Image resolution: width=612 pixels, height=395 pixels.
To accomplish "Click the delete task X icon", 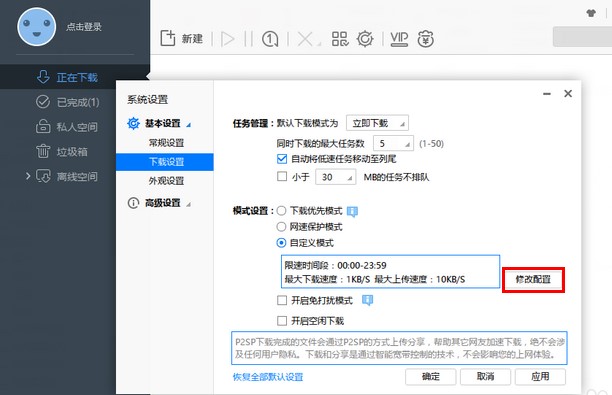I will (x=305, y=39).
